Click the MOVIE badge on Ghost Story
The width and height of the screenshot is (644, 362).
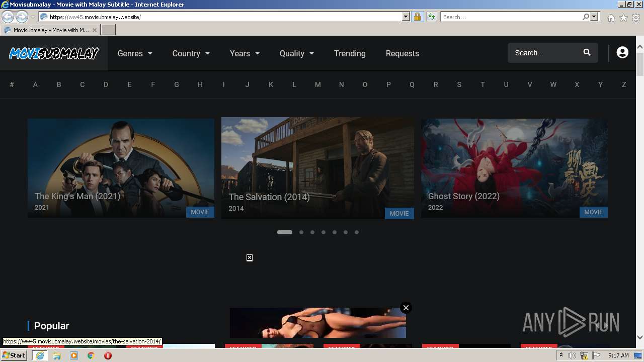[594, 212]
